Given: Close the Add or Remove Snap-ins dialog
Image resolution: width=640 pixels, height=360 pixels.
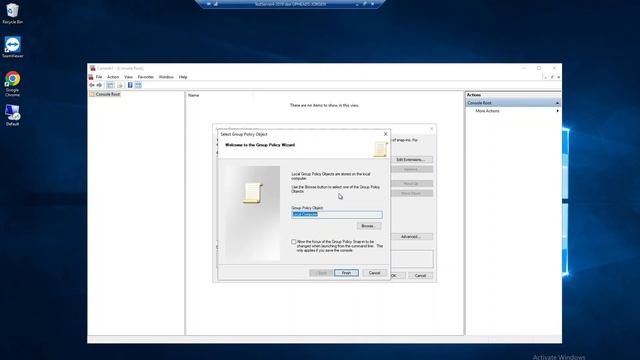Looking at the screenshot, I should (431, 129).
